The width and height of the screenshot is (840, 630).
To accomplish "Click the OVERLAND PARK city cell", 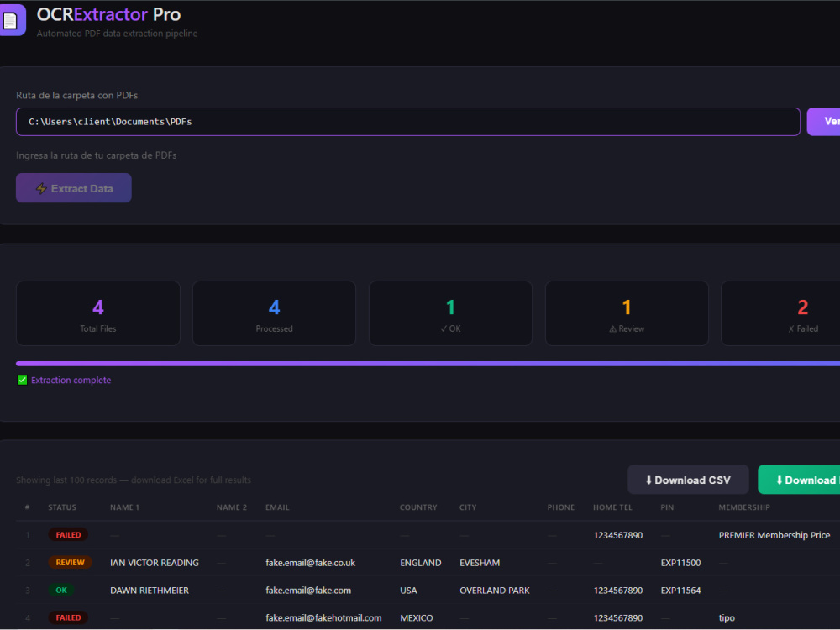I will (x=495, y=591).
